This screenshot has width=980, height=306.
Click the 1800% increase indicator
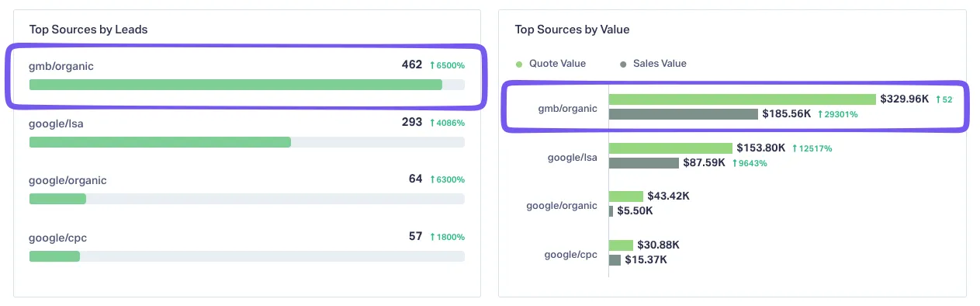pos(447,237)
